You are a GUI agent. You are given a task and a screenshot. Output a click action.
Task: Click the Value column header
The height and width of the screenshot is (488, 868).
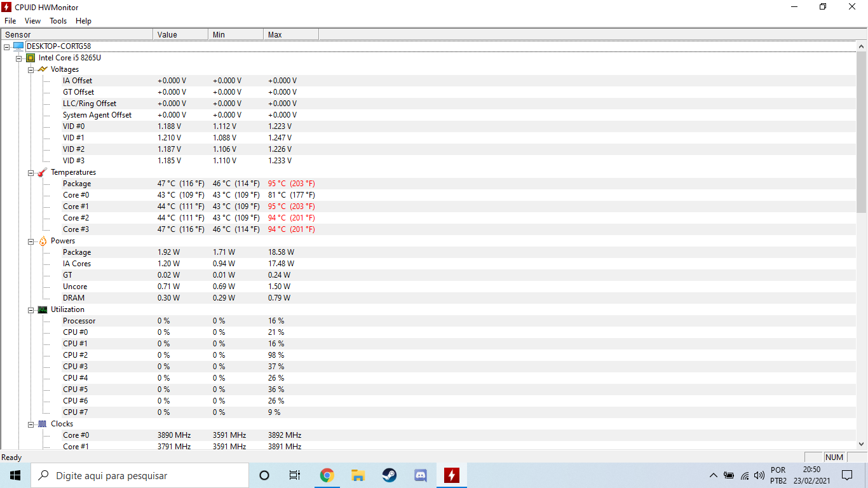click(x=180, y=34)
